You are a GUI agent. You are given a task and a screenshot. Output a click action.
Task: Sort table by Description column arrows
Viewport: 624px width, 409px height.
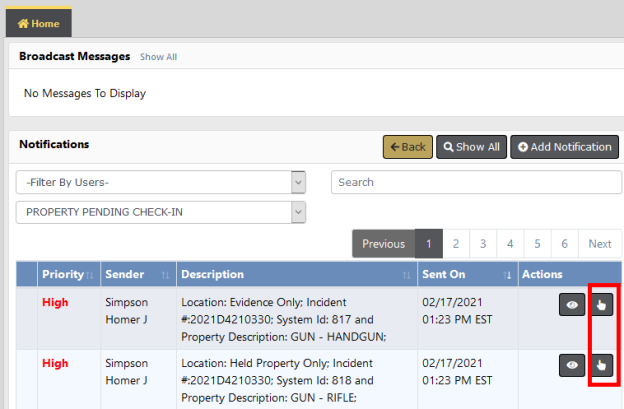[x=406, y=275]
